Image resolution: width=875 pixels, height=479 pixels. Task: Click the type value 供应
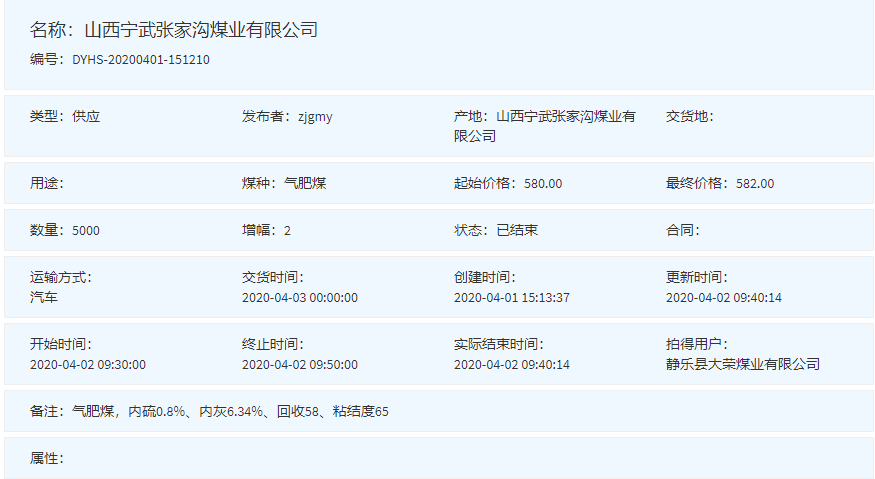(x=86, y=116)
